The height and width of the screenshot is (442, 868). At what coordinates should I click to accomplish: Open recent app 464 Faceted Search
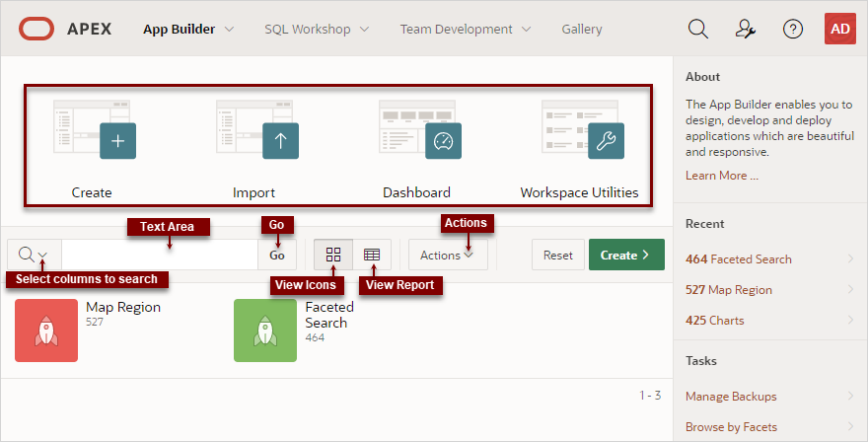(x=739, y=259)
